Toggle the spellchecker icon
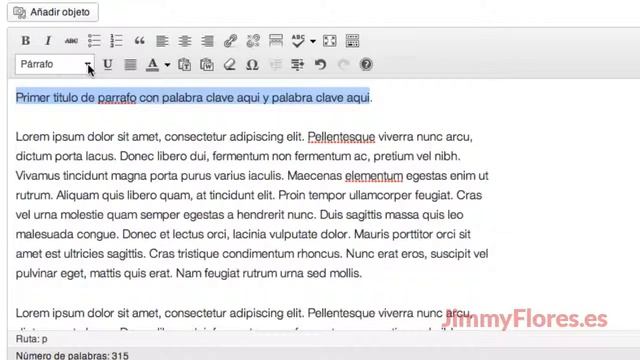This screenshot has width=640, height=360. [x=298, y=41]
